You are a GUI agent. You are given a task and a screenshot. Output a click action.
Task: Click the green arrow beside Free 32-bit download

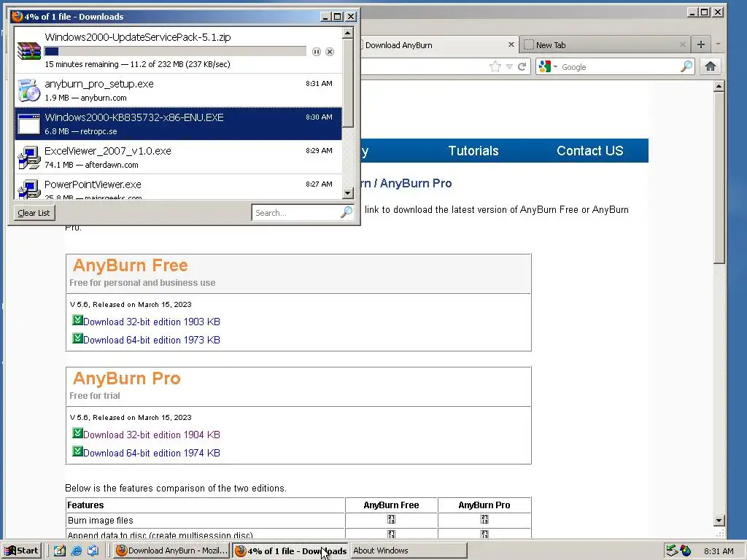point(77,320)
